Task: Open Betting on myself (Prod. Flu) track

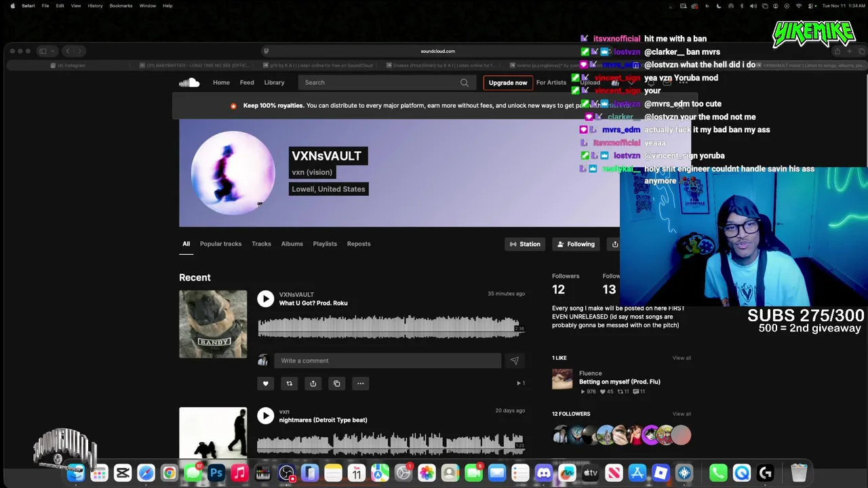Action: (620, 382)
